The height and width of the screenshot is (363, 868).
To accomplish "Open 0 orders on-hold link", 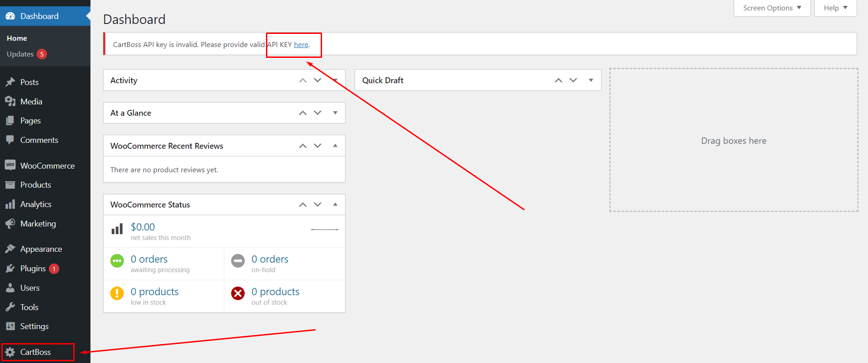I will coord(270,259).
